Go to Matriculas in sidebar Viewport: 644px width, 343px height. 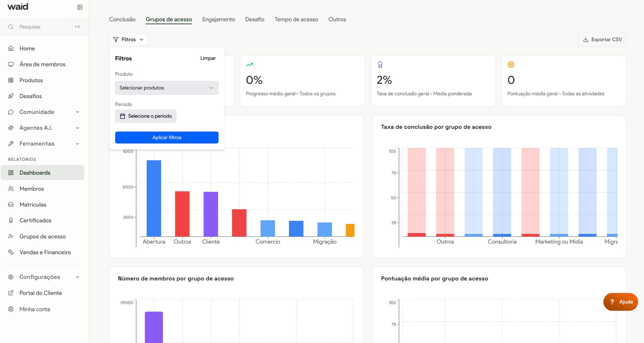(x=42, y=204)
